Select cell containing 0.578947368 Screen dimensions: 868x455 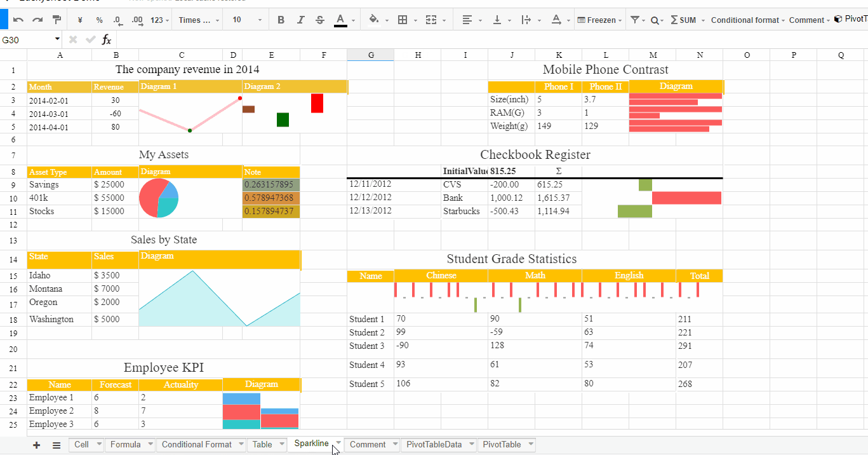click(271, 198)
